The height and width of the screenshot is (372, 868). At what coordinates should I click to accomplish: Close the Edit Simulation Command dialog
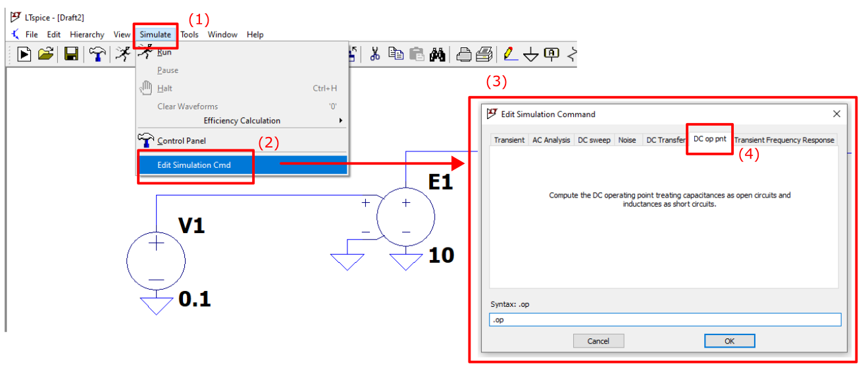point(836,114)
